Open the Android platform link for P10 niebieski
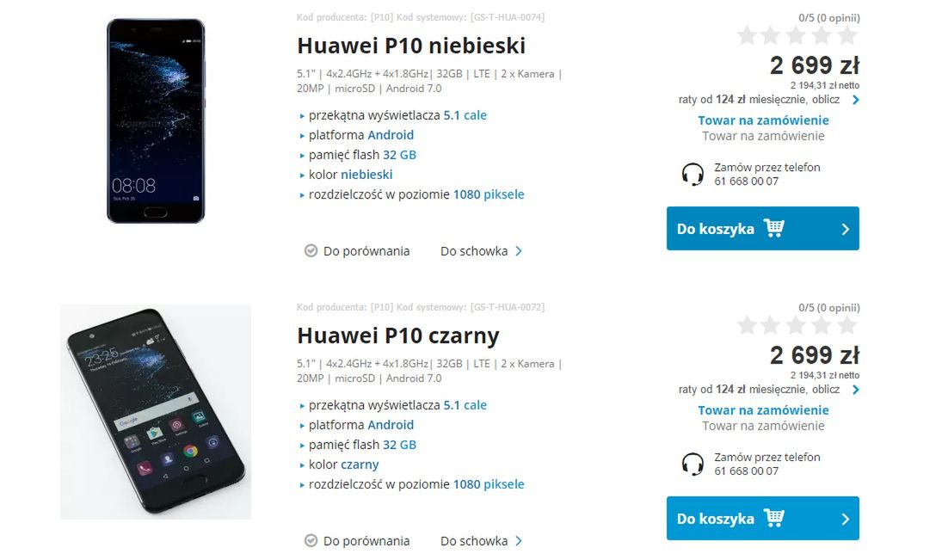This screenshot has height=560, width=948. pos(391,135)
